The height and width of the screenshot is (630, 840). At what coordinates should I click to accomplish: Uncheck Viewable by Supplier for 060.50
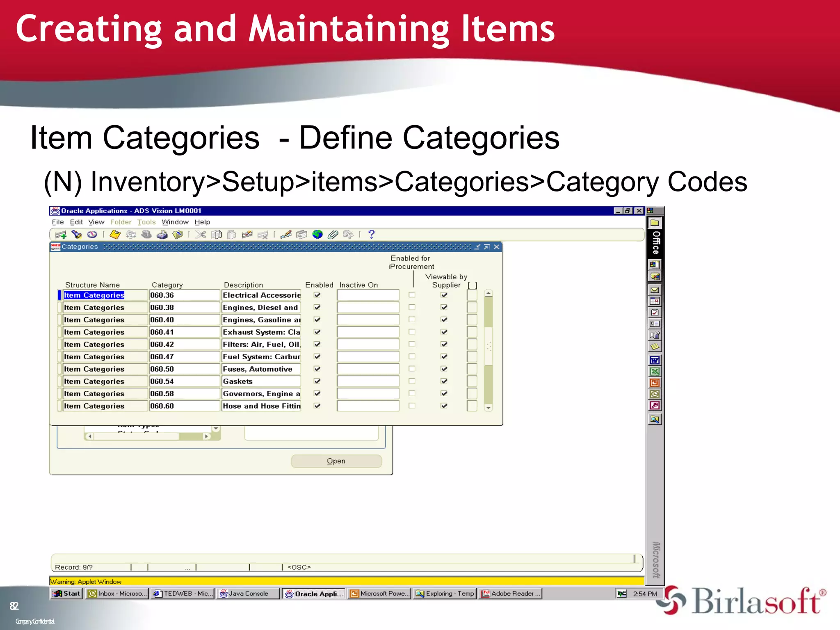444,369
